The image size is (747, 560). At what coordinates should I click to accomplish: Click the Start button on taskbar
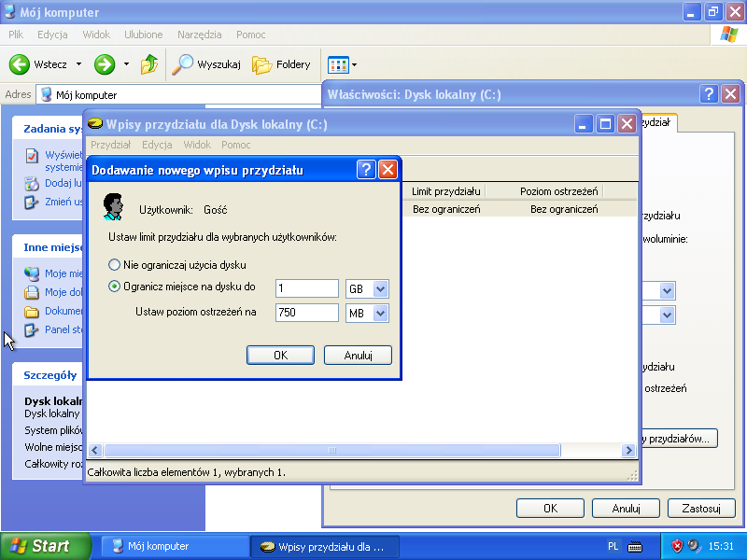[45, 546]
